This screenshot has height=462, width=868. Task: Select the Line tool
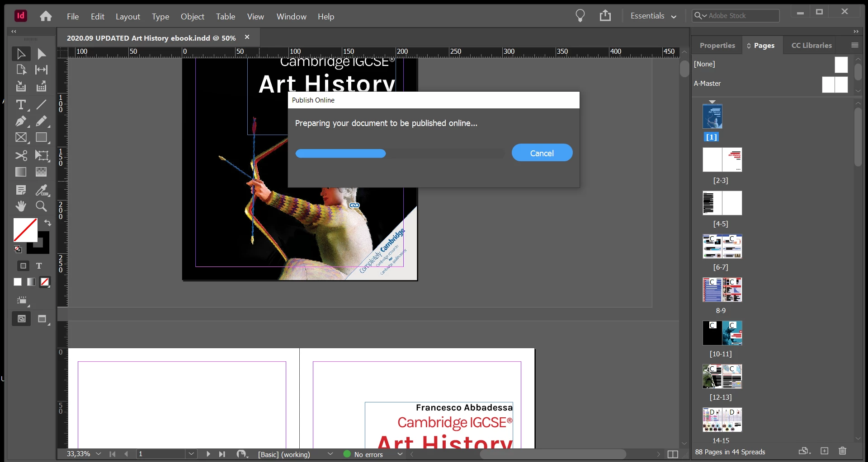point(41,105)
